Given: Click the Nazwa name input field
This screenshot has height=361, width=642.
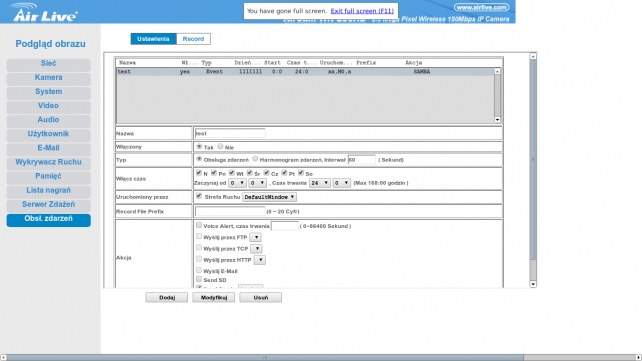Looking at the screenshot, I should [x=230, y=133].
